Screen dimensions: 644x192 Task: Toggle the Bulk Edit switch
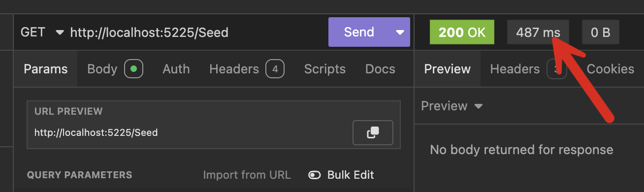click(x=315, y=175)
